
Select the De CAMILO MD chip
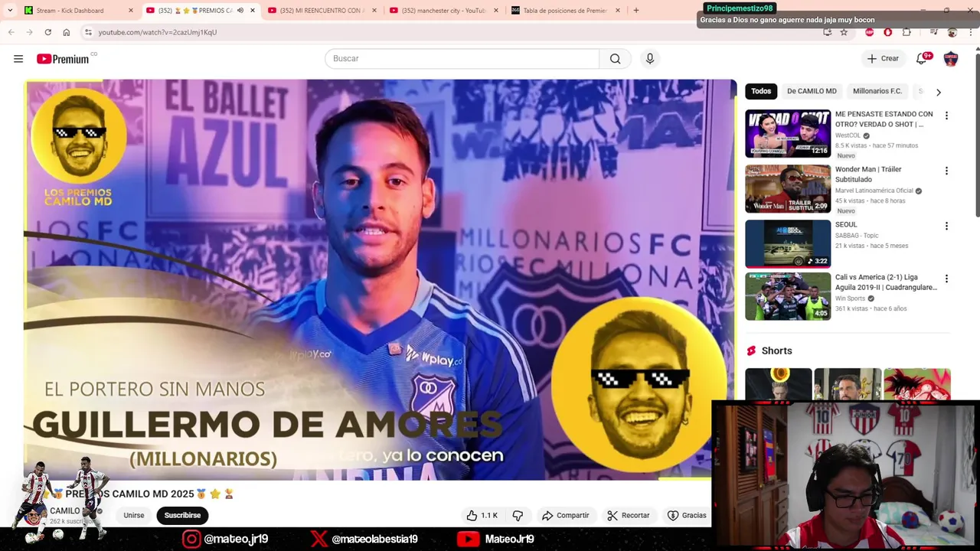coord(812,91)
